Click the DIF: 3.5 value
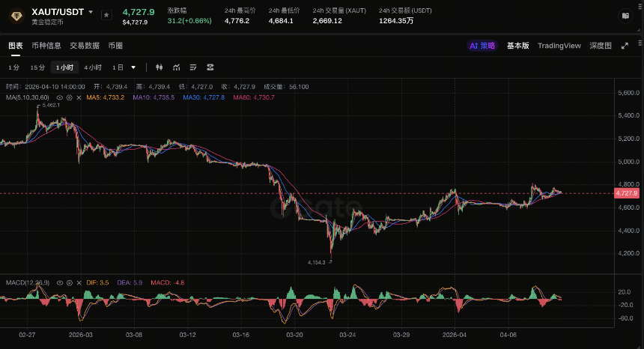The width and height of the screenshot is (644, 349). pyautogui.click(x=97, y=283)
